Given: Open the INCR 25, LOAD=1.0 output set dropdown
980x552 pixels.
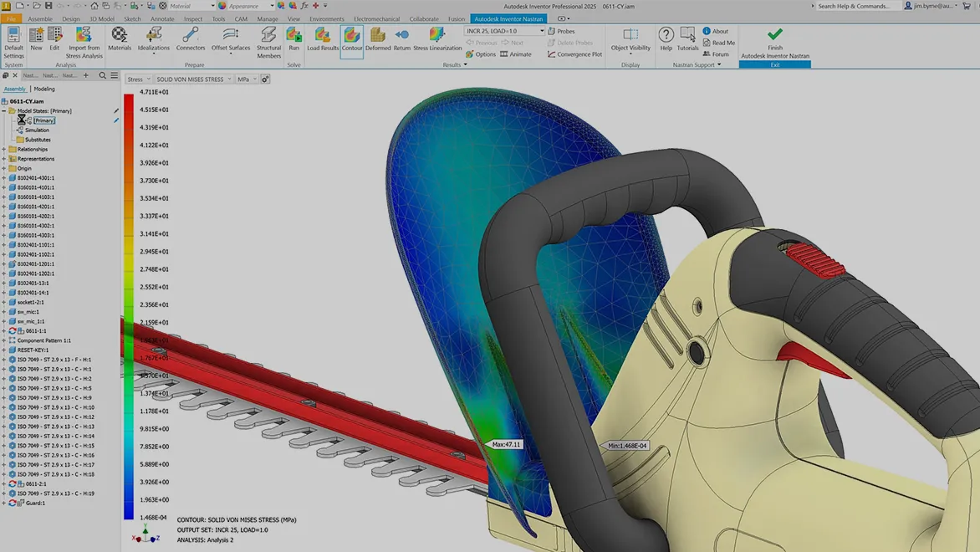Looking at the screenshot, I should (x=504, y=31).
